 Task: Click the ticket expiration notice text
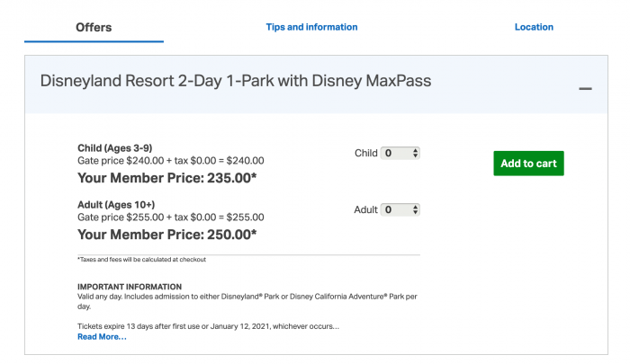coord(208,326)
